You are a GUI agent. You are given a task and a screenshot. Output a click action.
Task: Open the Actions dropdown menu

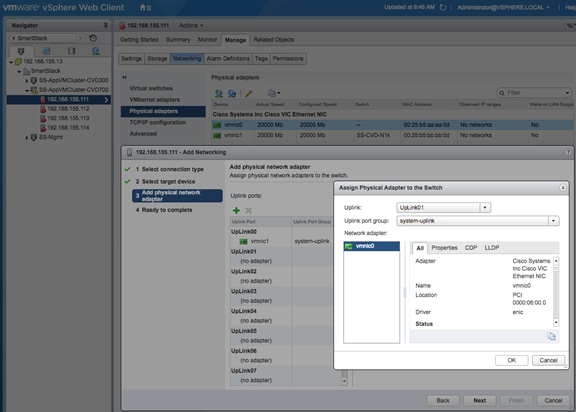pyautogui.click(x=191, y=25)
